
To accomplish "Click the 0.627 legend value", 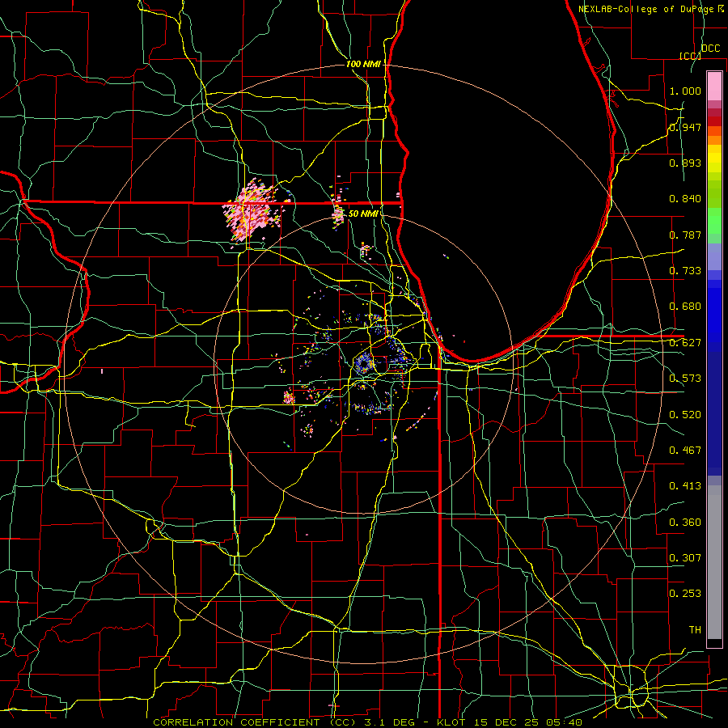I will click(685, 343).
